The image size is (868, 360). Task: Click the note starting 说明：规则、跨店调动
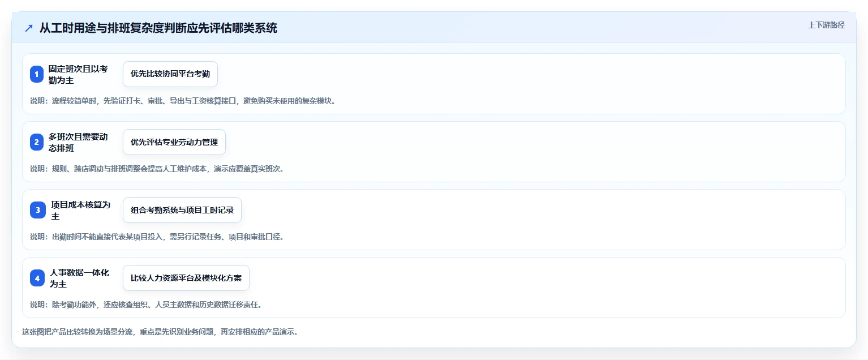(157, 169)
